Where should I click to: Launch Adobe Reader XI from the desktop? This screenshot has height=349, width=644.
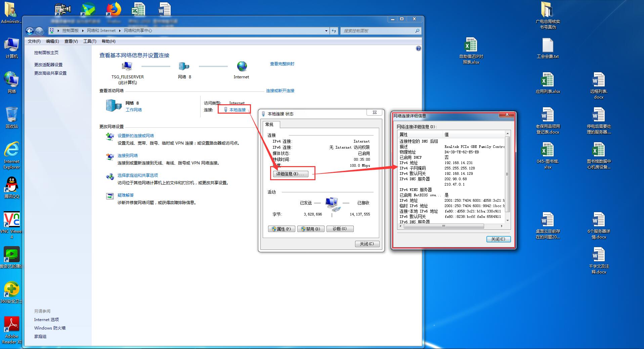(x=12, y=330)
